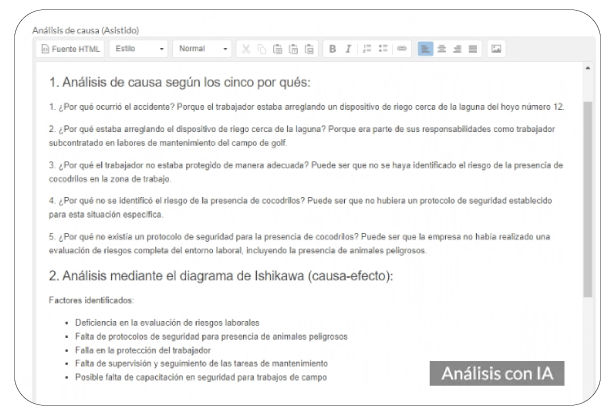This screenshot has height=415, width=615.
Task: Click the paragraph '¿Por qué no se identificó el riesgo'
Action: click(300, 208)
